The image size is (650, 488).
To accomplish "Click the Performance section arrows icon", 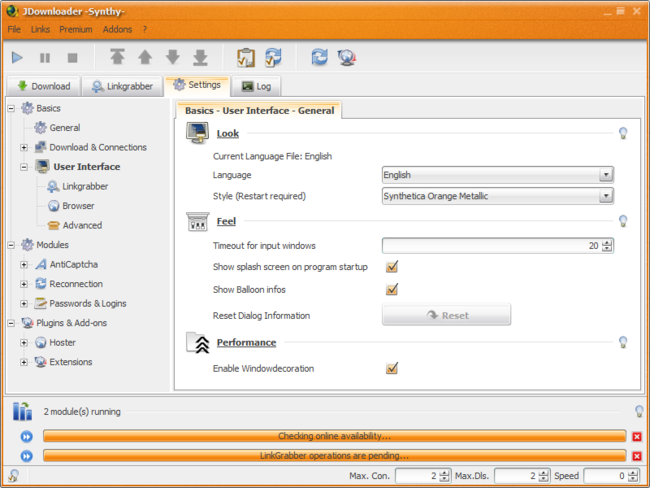I will pos(198,342).
